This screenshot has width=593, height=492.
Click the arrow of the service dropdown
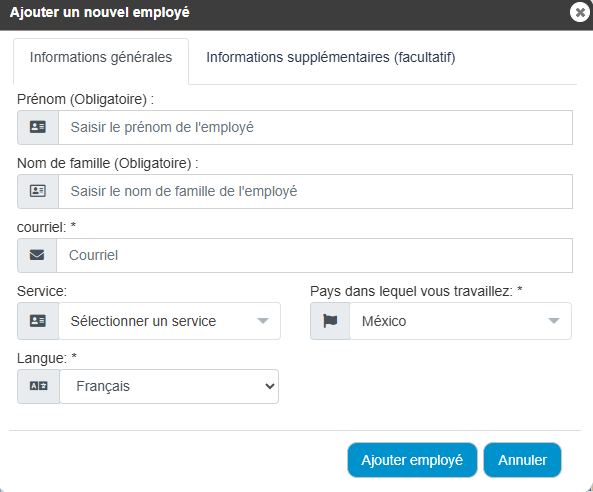tap(263, 321)
